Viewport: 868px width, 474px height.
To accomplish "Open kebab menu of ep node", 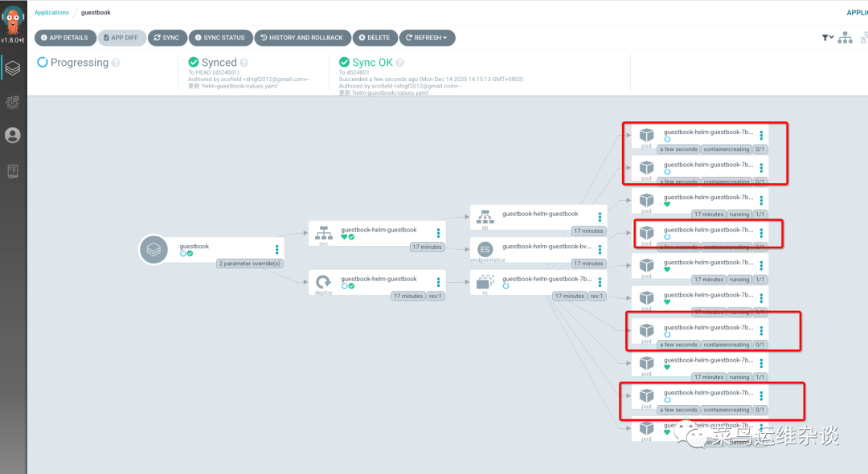I will [x=600, y=217].
